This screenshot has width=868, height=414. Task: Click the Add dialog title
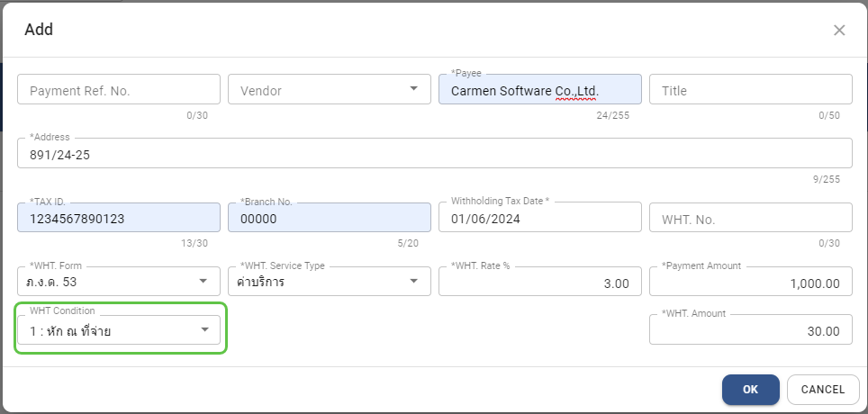(39, 30)
